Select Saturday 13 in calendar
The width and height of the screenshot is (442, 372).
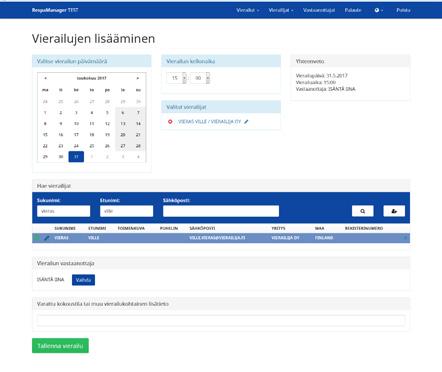(123, 124)
